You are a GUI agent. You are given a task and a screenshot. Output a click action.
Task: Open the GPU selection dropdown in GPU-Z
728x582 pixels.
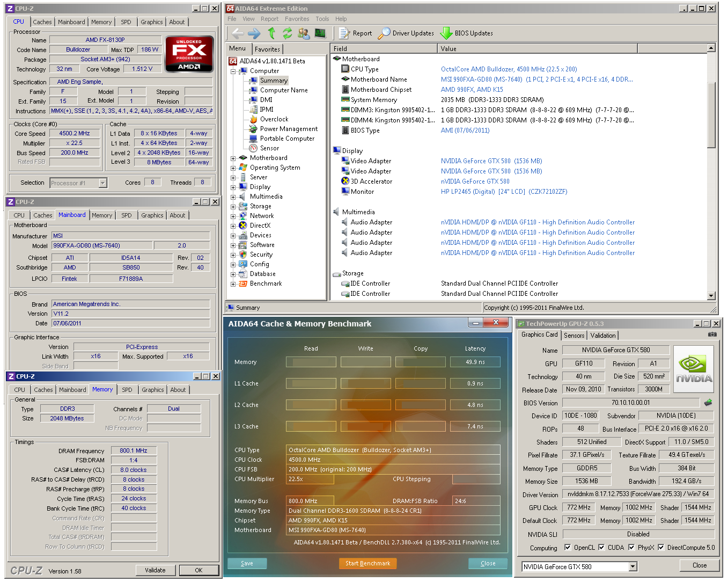tap(633, 566)
